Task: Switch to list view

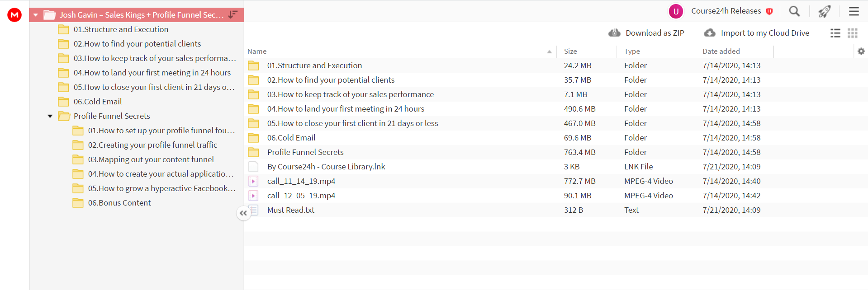Action: click(x=835, y=33)
